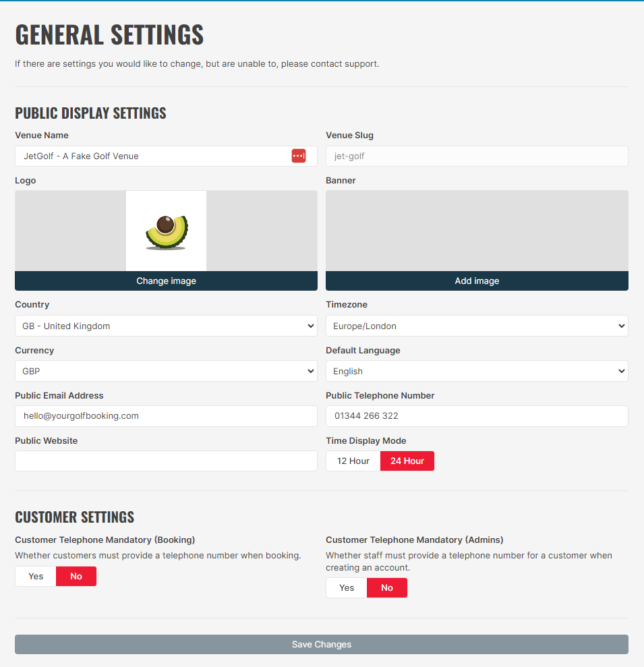Open the Currency dropdown
This screenshot has height=667, width=644.
[x=166, y=371]
